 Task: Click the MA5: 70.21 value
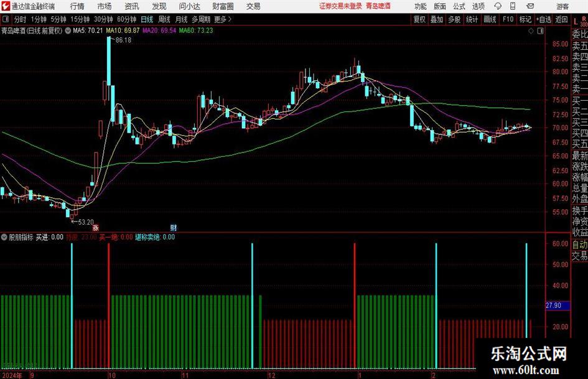(x=87, y=30)
